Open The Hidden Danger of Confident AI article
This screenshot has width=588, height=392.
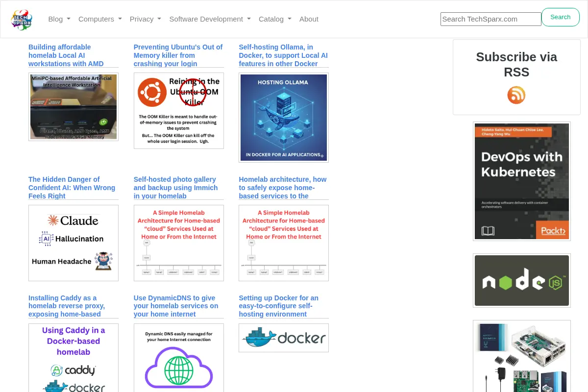click(72, 188)
